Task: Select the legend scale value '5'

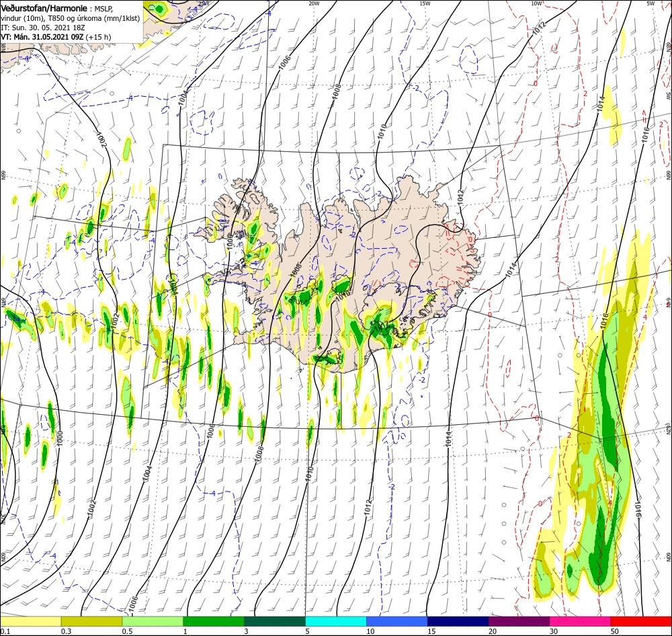Action: point(307,631)
